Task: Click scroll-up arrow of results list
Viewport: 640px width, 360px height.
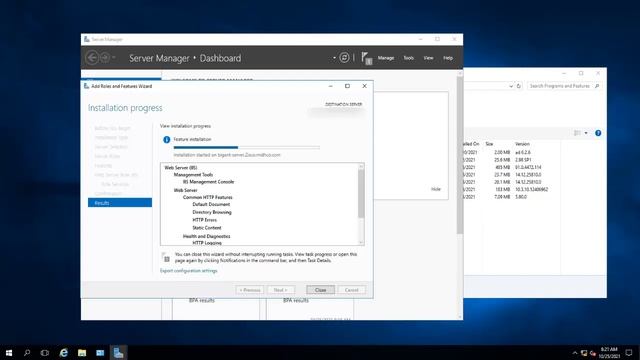Action: point(361,166)
